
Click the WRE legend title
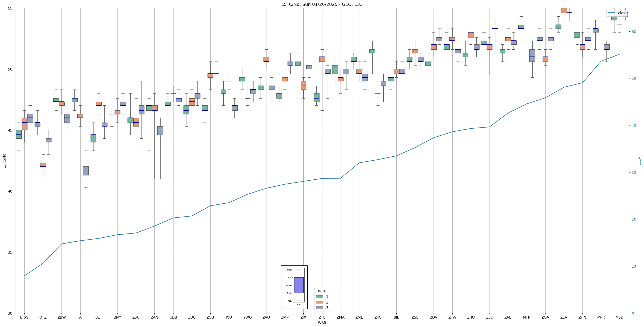pos(322,291)
